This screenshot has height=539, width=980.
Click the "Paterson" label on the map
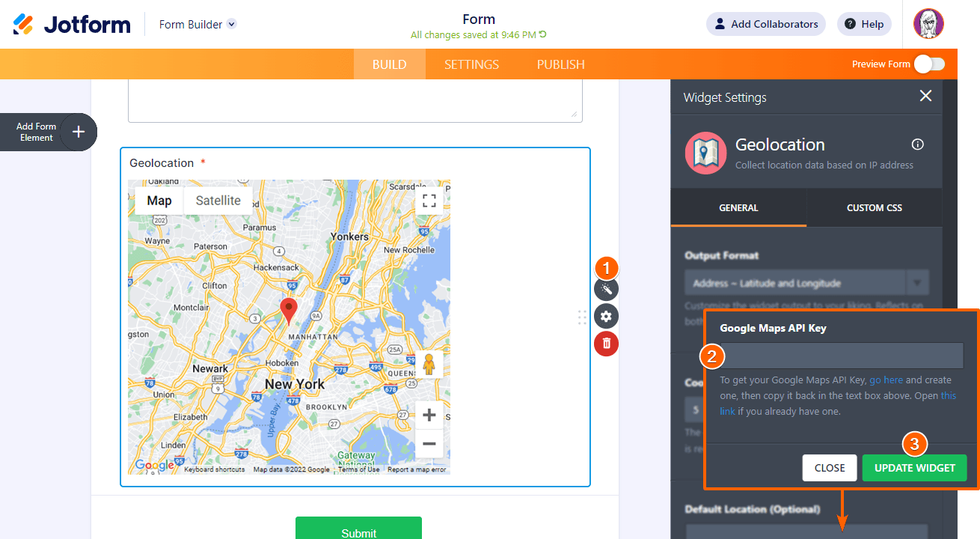(210, 246)
